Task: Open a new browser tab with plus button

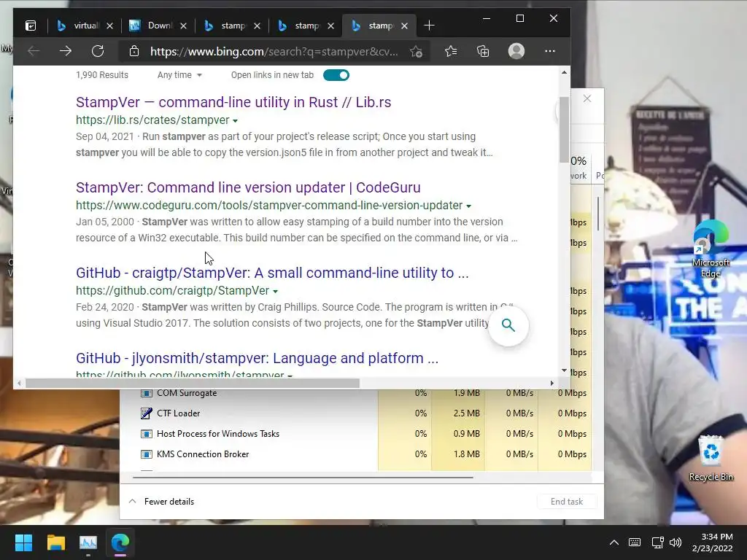Action: pos(429,26)
